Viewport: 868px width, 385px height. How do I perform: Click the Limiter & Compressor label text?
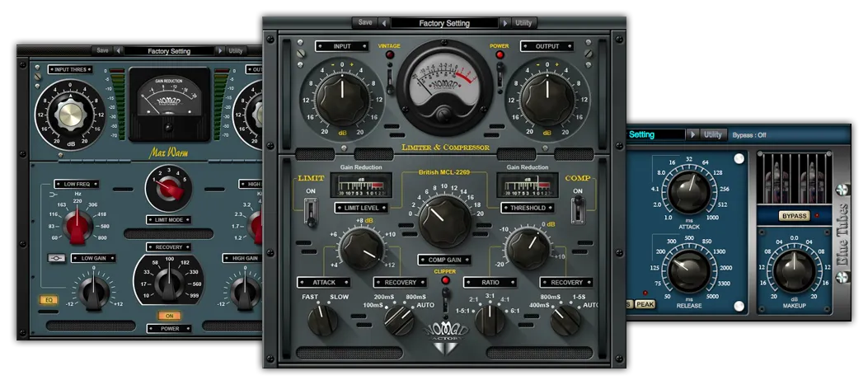click(445, 147)
